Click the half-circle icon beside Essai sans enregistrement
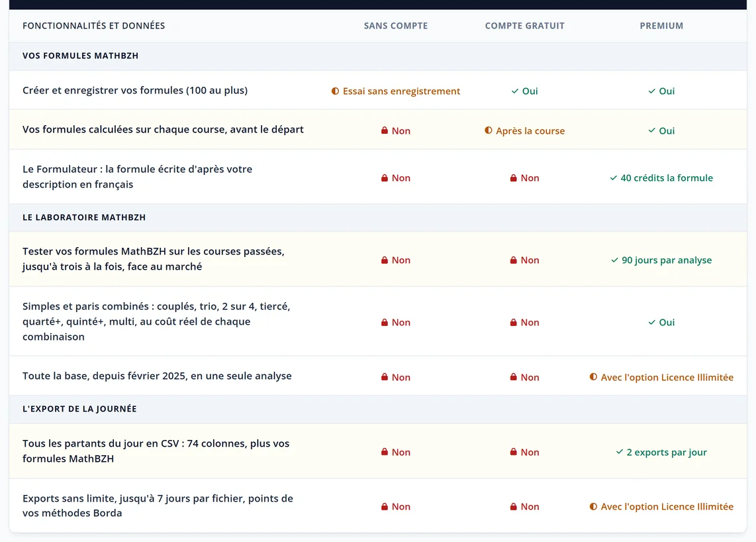Screen dimensions: 756x542 point(335,91)
